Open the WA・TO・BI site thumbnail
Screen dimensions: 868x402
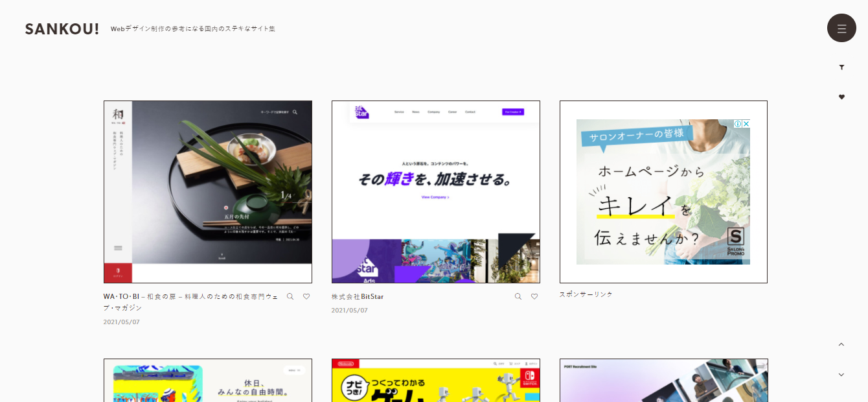pos(208,191)
